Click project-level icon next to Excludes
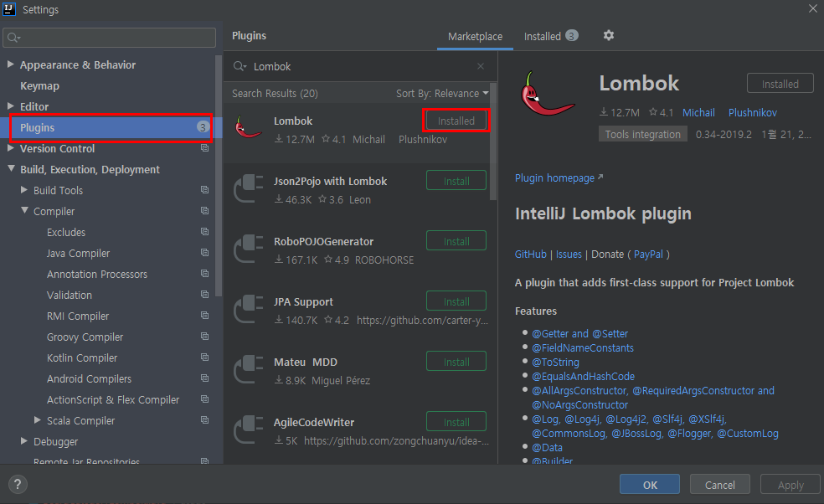 pyautogui.click(x=205, y=232)
